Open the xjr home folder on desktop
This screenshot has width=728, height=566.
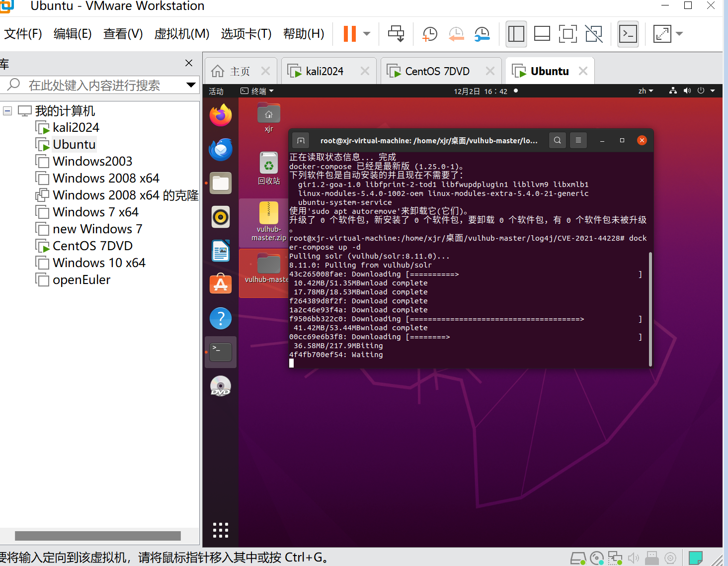click(269, 118)
